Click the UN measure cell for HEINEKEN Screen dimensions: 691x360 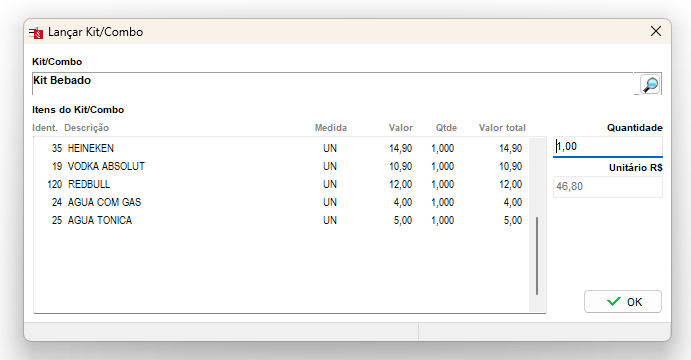coord(330,148)
